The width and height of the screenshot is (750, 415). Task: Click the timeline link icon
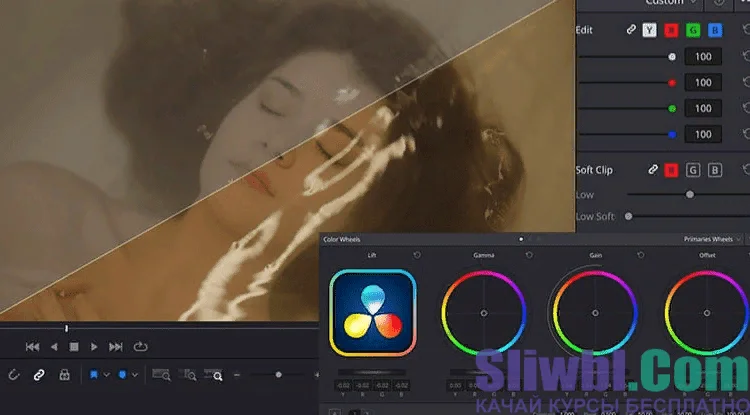[x=39, y=375]
